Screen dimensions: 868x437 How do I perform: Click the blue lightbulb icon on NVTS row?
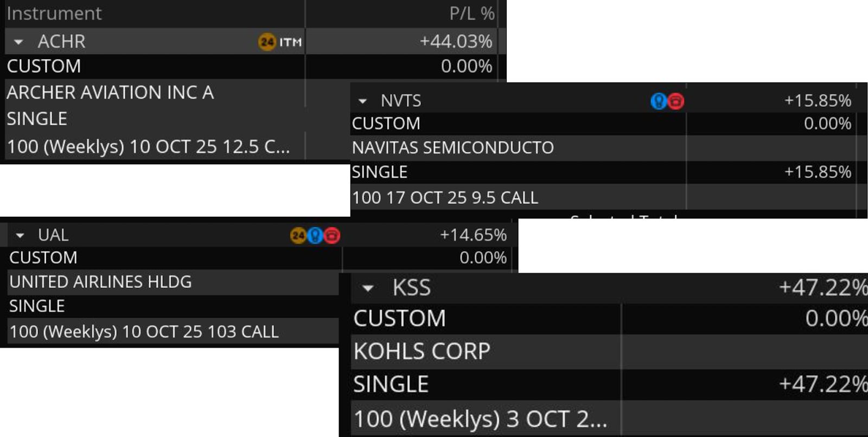tap(658, 101)
